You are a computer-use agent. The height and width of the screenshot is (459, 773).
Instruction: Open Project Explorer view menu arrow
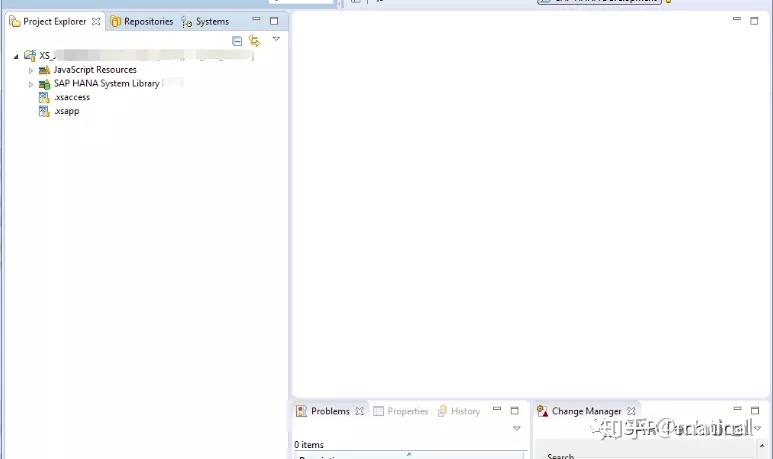click(276, 39)
